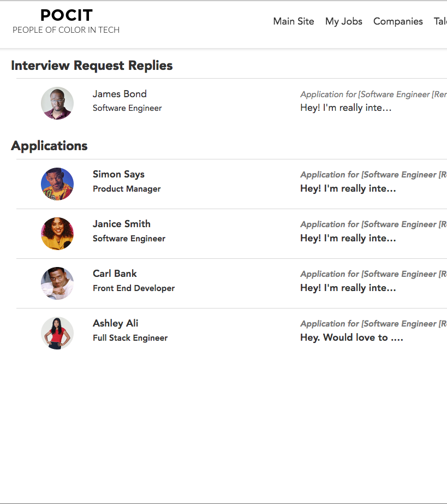
Task: Click Carl Bank's avatar image
Action: [x=57, y=283]
